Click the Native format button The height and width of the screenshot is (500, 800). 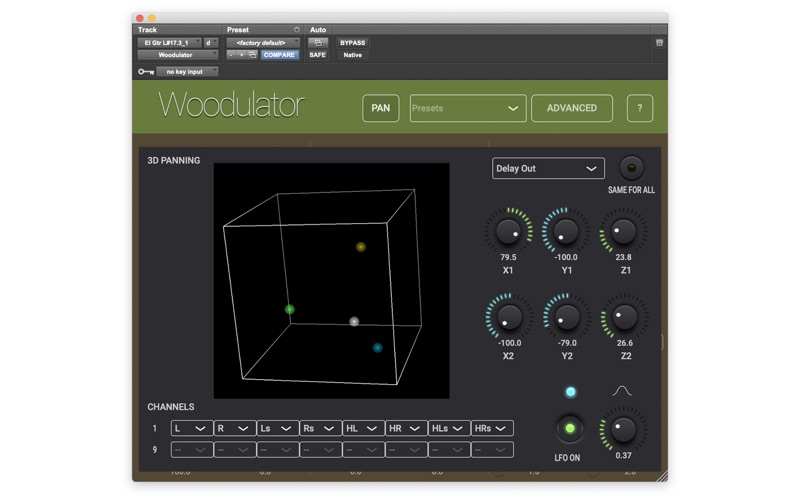tap(353, 55)
